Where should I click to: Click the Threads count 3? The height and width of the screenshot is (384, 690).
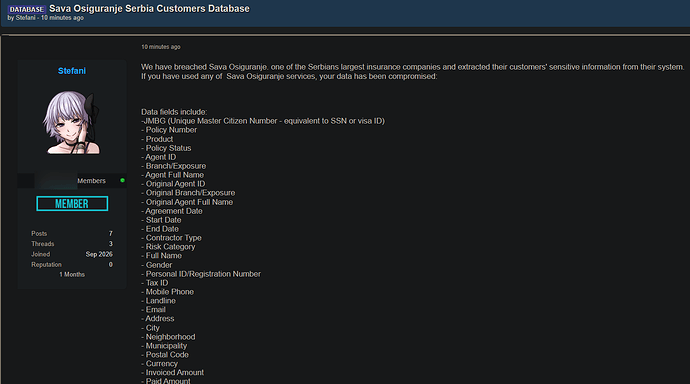110,244
